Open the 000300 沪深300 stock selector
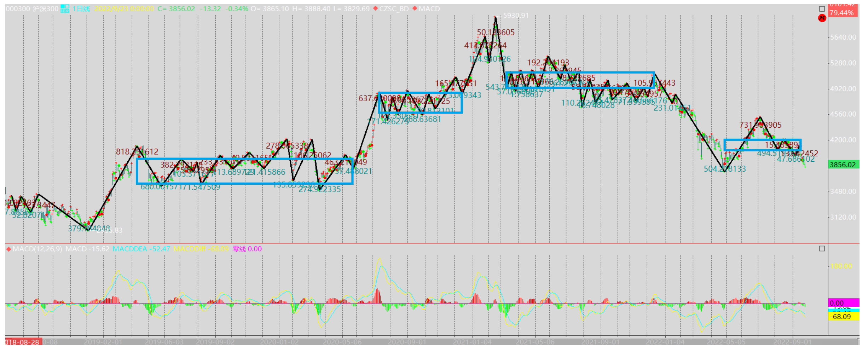Viewport: 868px width, 346px height. point(32,9)
